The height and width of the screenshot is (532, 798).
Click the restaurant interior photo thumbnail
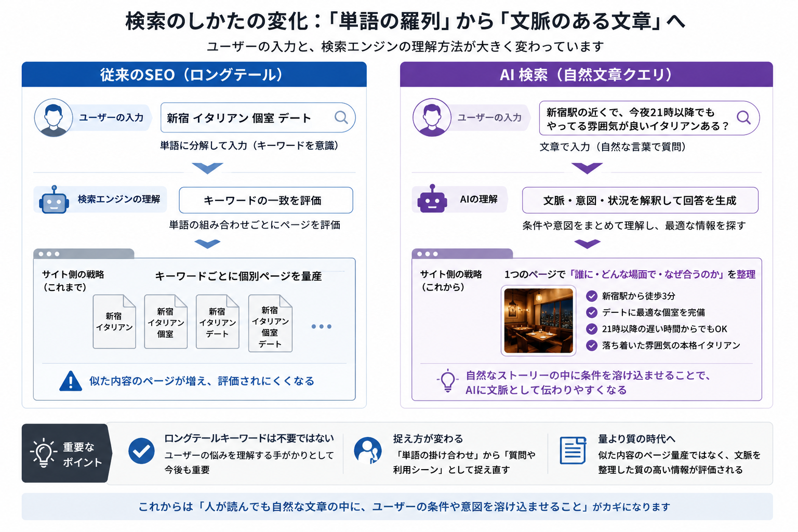(x=539, y=321)
